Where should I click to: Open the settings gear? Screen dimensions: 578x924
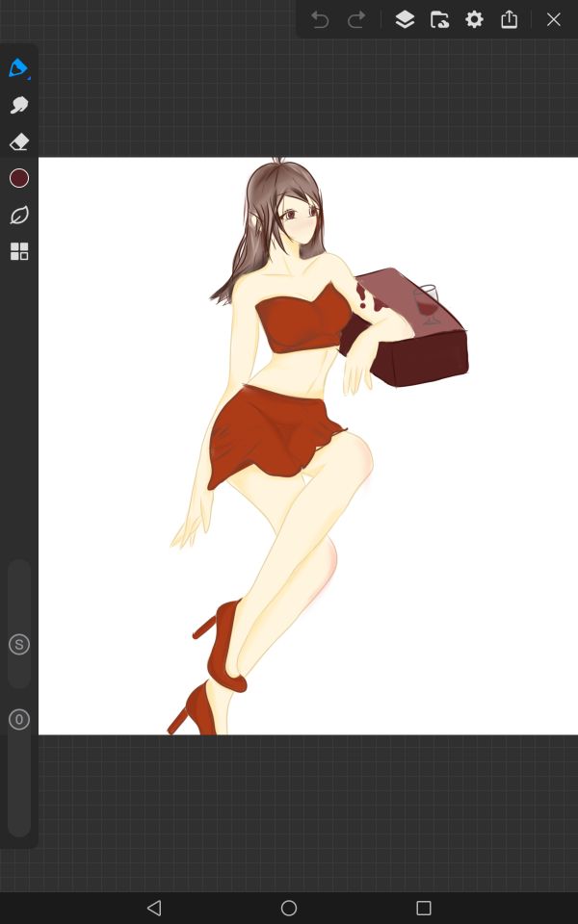click(x=474, y=19)
